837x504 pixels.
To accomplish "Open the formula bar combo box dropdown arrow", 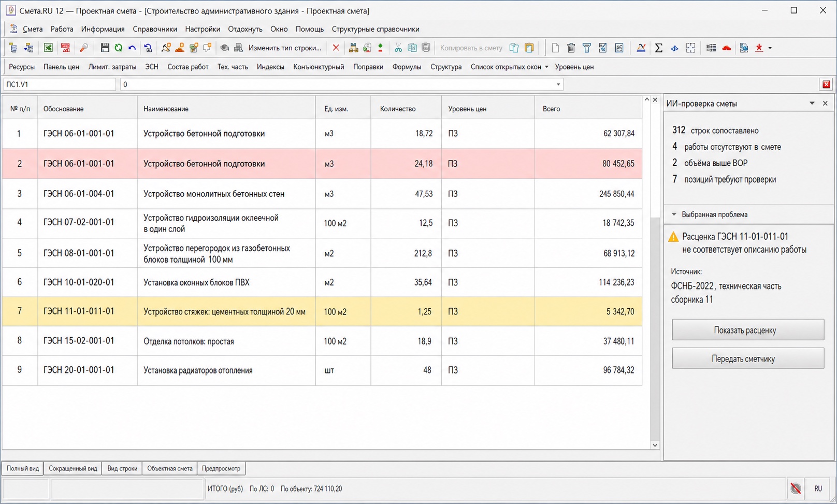I will (558, 84).
